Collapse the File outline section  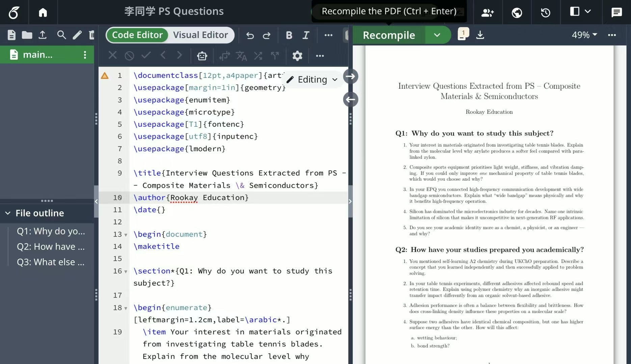click(x=8, y=213)
